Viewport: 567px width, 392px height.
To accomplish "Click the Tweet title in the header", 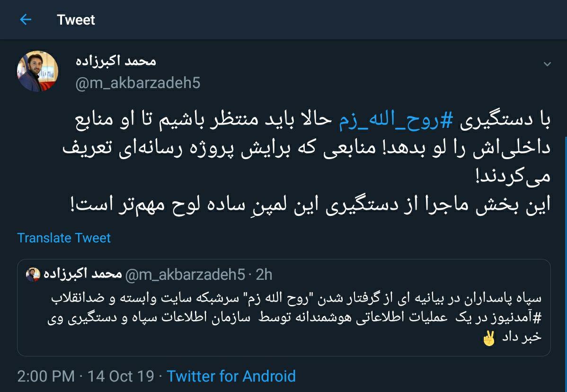I will tap(76, 20).
